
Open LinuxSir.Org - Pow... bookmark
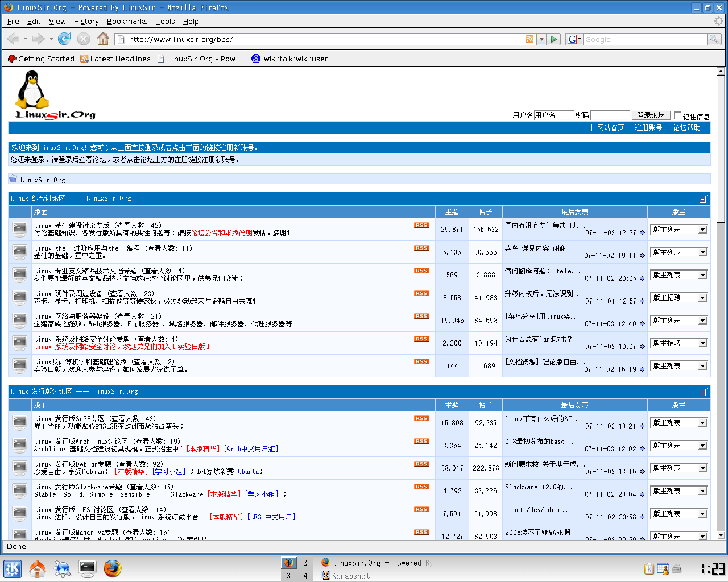click(x=200, y=59)
